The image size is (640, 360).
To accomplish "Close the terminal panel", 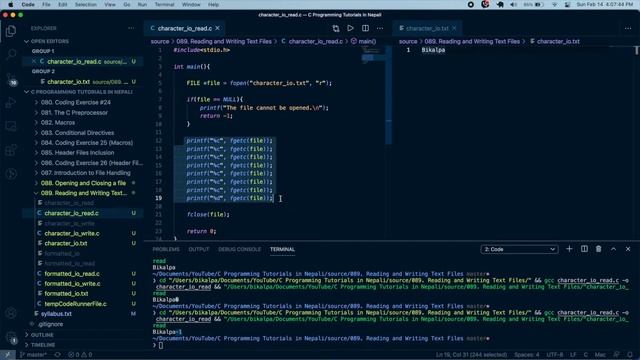I will pos(628,249).
